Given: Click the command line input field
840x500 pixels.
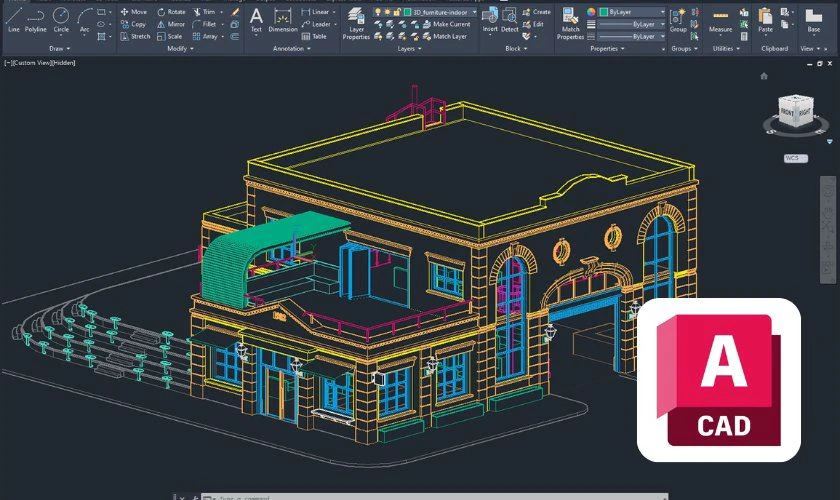Looking at the screenshot, I should pyautogui.click(x=434, y=497).
